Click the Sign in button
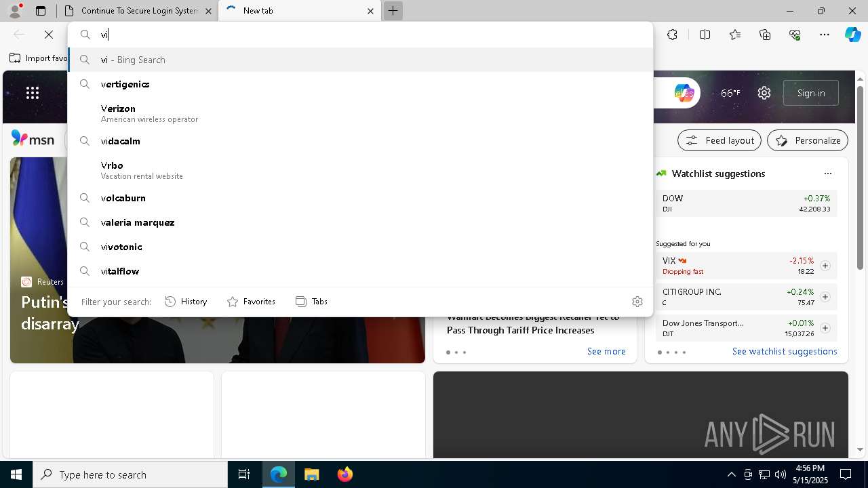The image size is (868, 488). (811, 93)
